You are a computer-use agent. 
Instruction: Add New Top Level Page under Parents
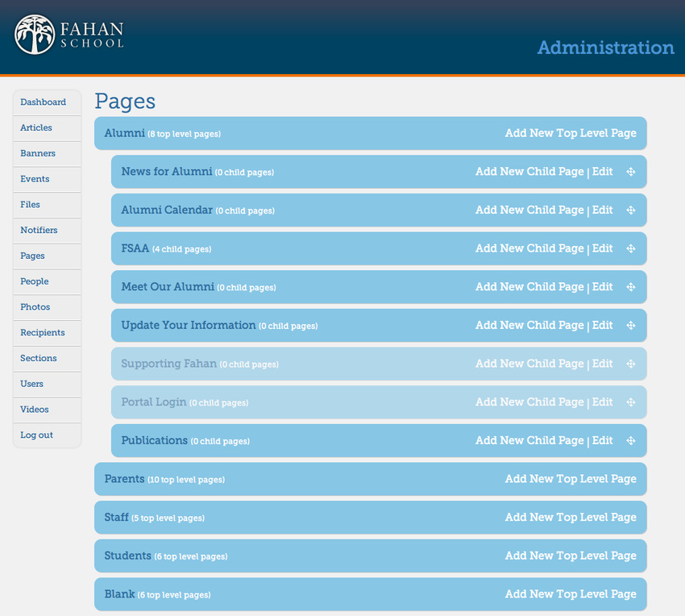[x=571, y=479]
